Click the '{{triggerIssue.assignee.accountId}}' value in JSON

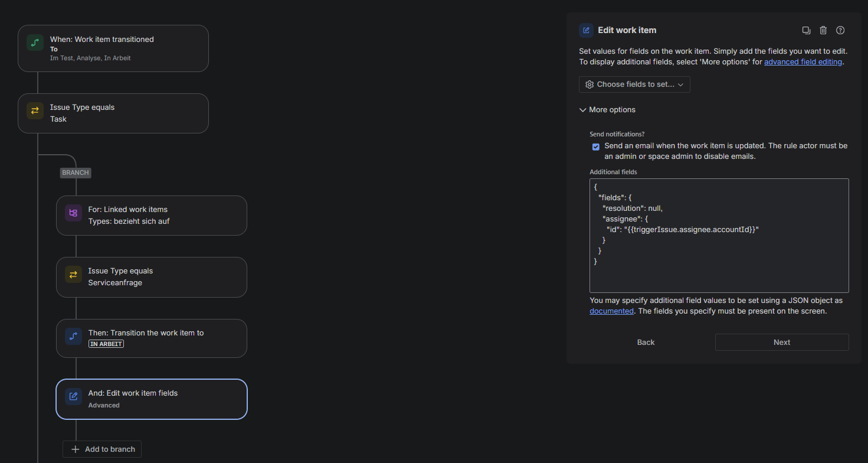pyautogui.click(x=693, y=229)
